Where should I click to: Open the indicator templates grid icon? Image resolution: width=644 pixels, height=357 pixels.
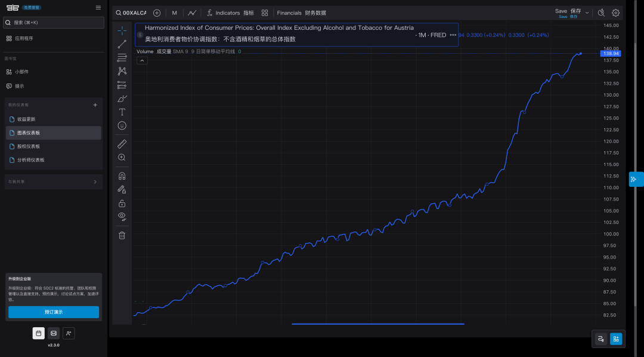(265, 13)
